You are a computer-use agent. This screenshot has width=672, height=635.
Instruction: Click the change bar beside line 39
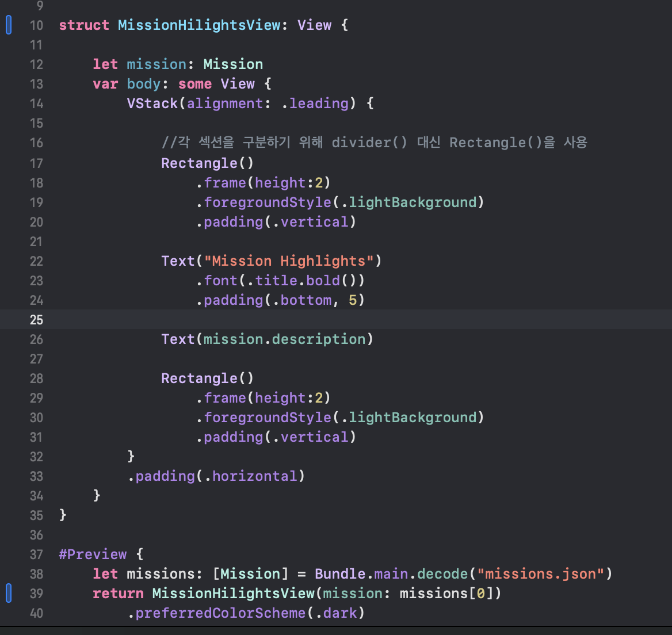(x=9, y=594)
